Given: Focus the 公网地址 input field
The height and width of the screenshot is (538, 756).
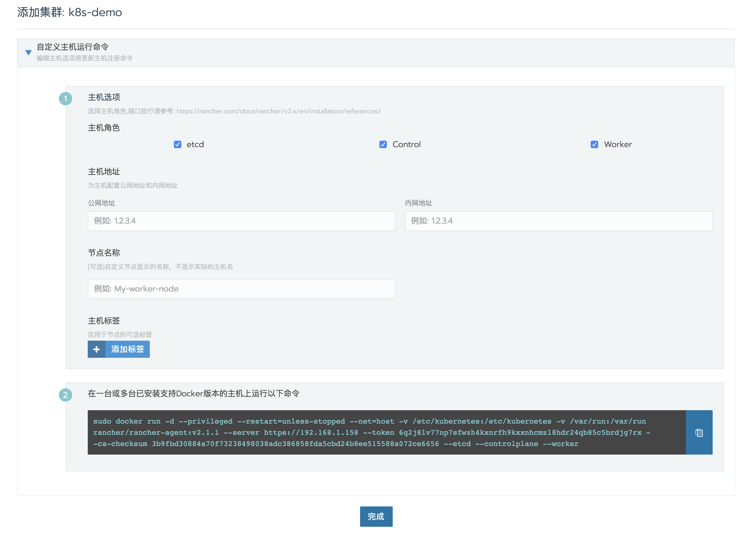Looking at the screenshot, I should click(x=241, y=221).
